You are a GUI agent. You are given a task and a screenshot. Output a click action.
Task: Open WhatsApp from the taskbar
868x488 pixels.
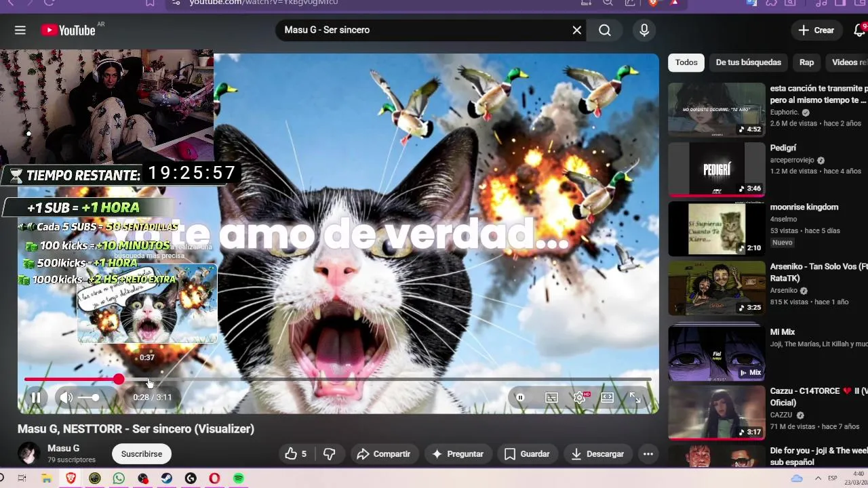click(119, 479)
